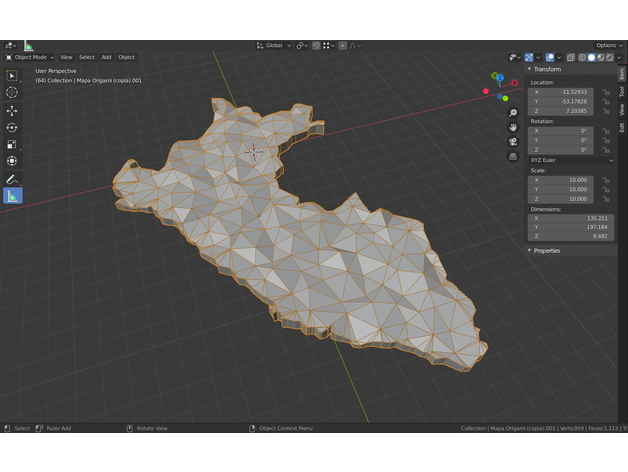Screen dimensions: 628x472
Task: Select the Transform tool
Action: [12, 161]
